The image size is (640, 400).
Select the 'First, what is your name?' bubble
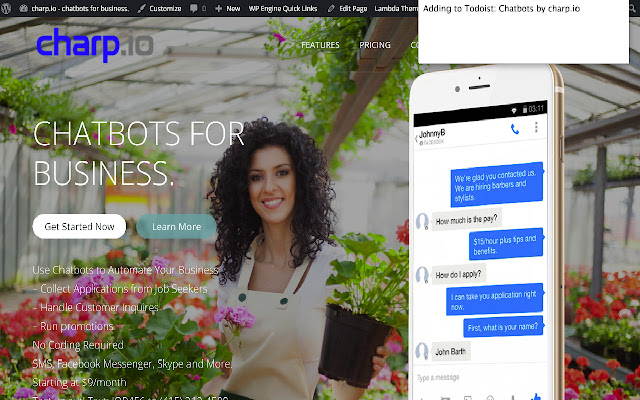pyautogui.click(x=503, y=327)
